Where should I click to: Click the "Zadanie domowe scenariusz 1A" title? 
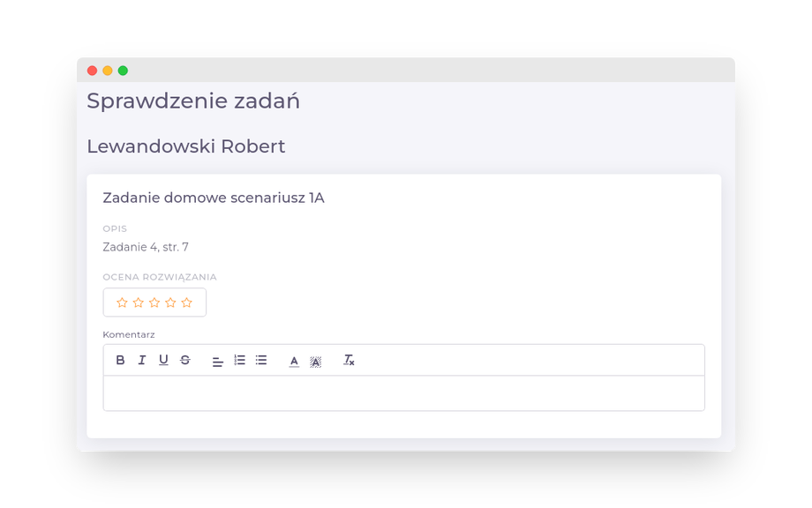point(214,198)
